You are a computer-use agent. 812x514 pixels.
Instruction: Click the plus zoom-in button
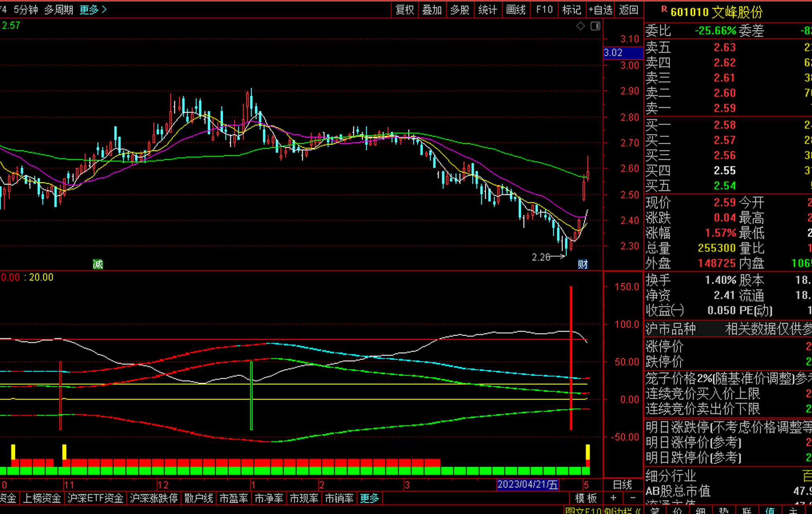(613, 498)
